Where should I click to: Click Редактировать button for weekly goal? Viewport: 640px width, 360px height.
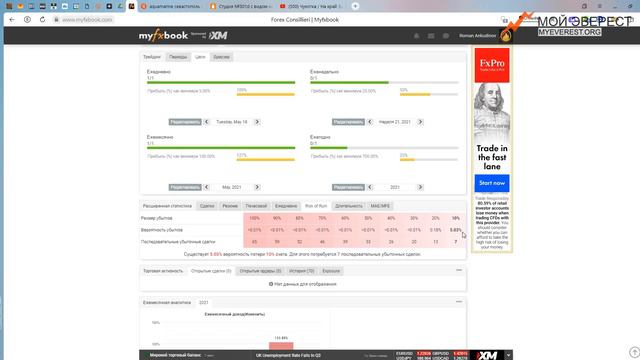click(348, 122)
